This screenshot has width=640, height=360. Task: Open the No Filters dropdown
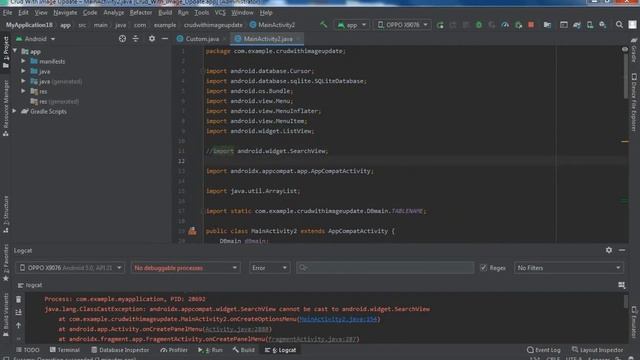pyautogui.click(x=569, y=268)
